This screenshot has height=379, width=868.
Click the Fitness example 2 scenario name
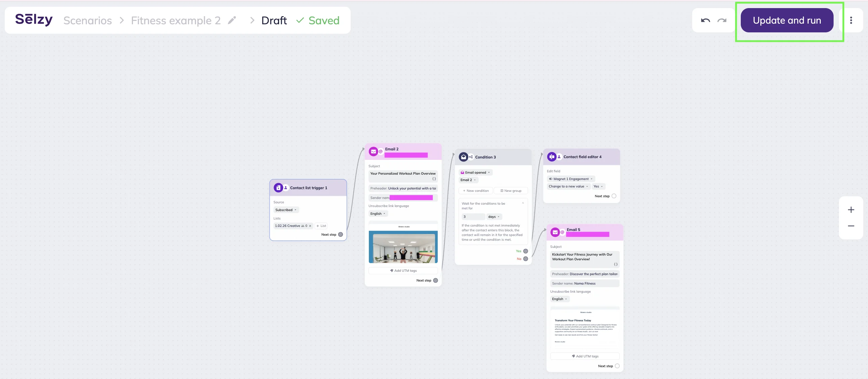click(175, 21)
